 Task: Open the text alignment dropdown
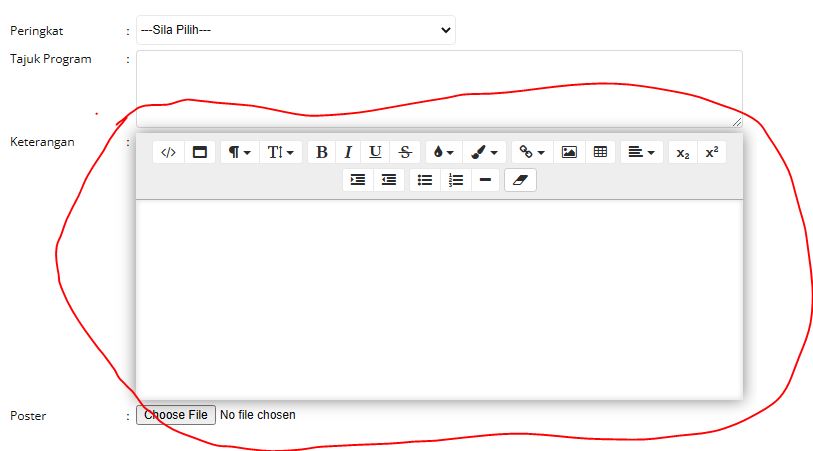641,153
